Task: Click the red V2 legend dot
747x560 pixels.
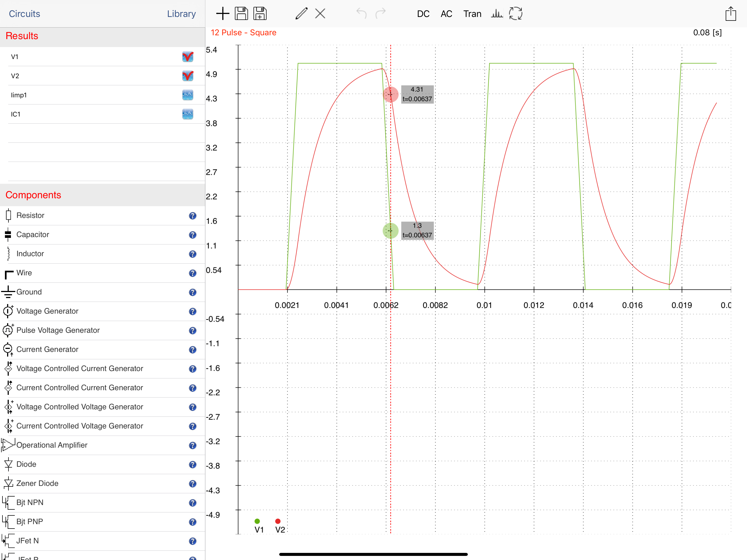Action: pyautogui.click(x=278, y=521)
